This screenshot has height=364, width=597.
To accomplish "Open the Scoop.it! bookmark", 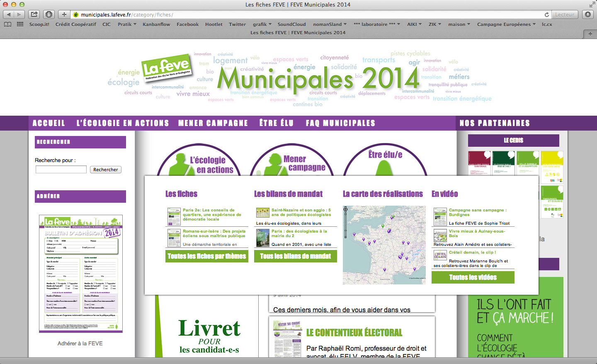I will coord(39,24).
